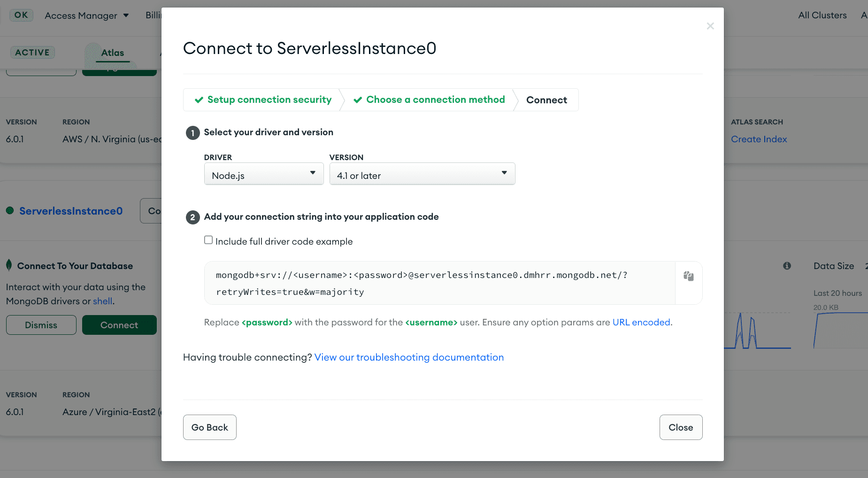868x478 pixels.
Task: Enable Include full driver code example
Action: [208, 240]
